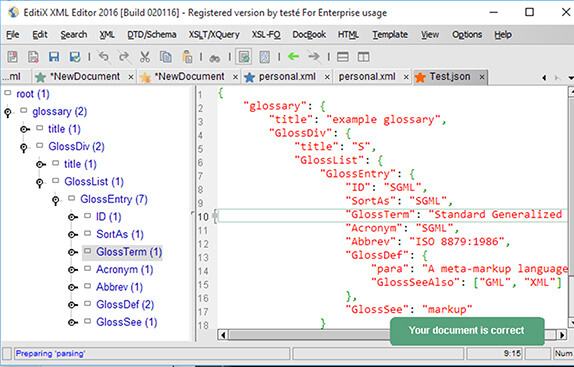Expand the ID tree node
The image size is (574, 367).
point(72,217)
